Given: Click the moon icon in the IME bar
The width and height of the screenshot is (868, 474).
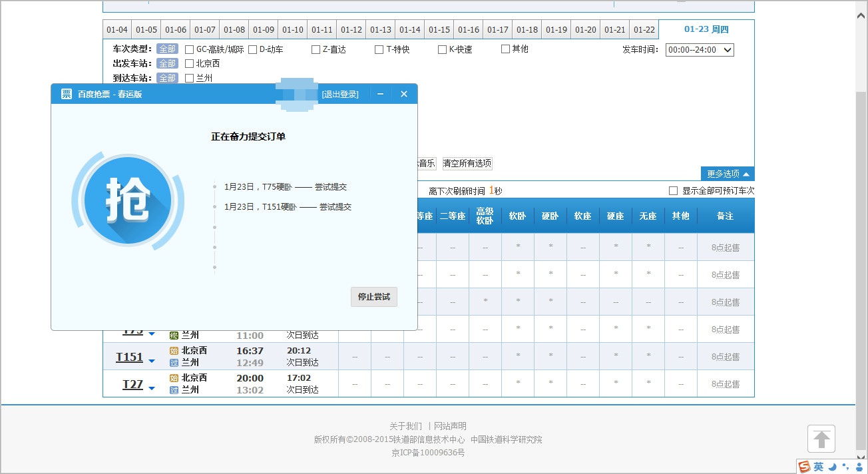Looking at the screenshot, I should [831, 467].
